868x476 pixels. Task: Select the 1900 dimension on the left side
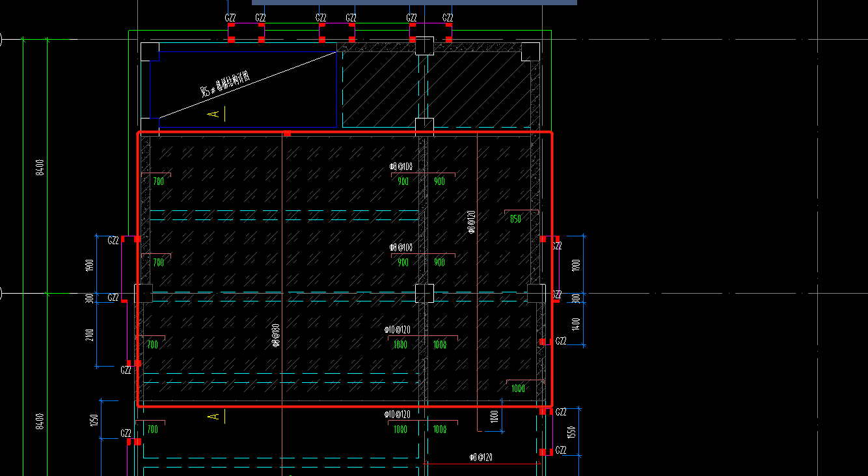pyautogui.click(x=90, y=265)
